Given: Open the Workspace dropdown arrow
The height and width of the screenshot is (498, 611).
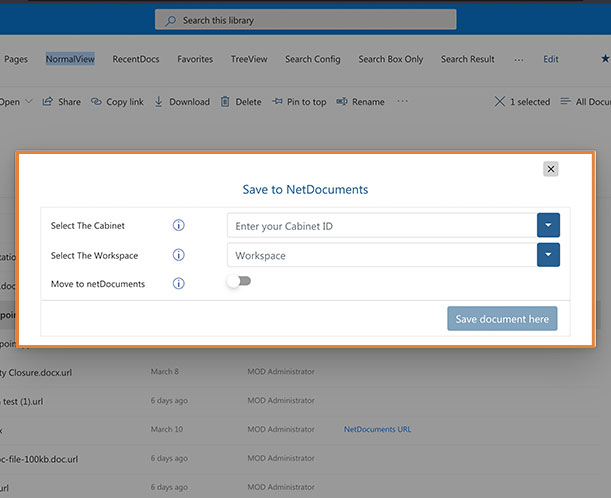Looking at the screenshot, I should [x=548, y=255].
